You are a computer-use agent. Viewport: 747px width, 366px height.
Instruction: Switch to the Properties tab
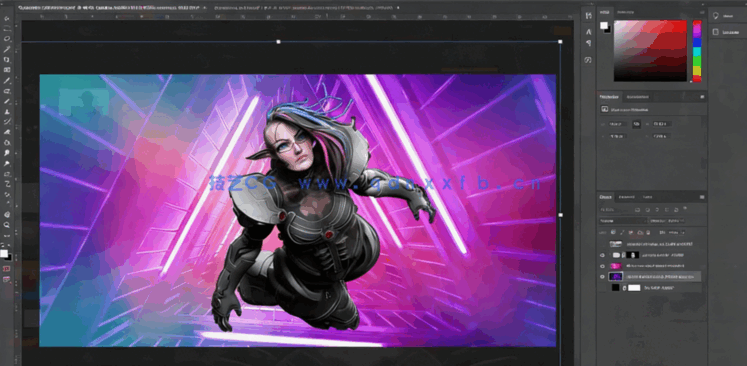(x=609, y=97)
